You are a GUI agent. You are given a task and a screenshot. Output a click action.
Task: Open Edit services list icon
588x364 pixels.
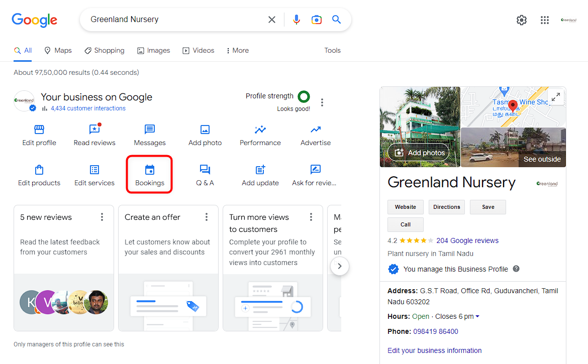(x=94, y=170)
